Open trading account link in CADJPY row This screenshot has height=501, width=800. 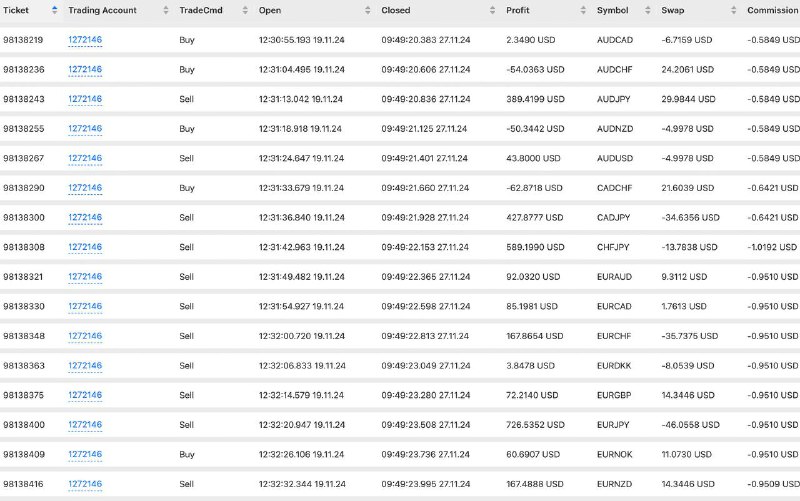85,217
